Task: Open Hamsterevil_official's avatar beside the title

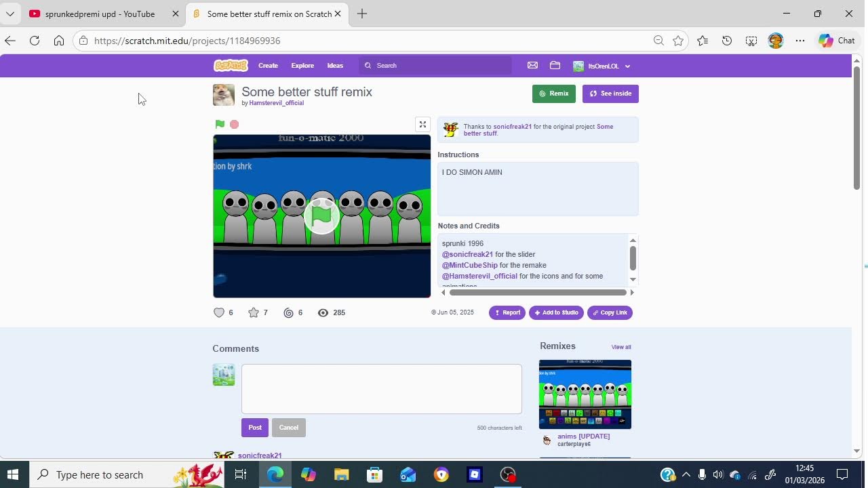Action: 224,95
